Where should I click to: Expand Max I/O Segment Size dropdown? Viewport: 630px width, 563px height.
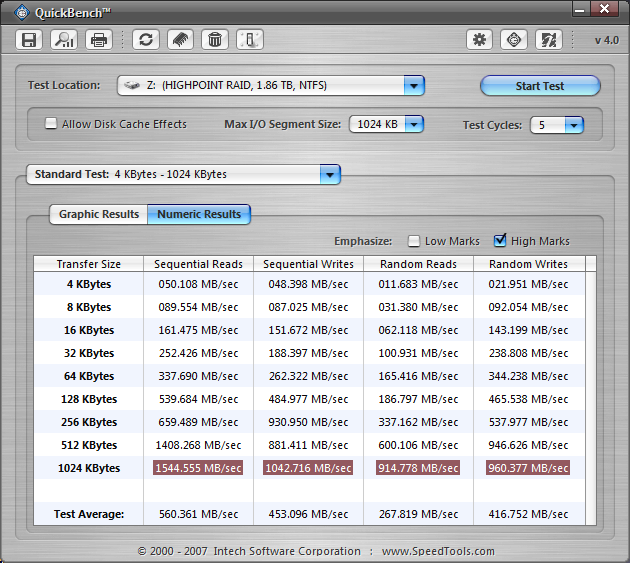(x=413, y=125)
